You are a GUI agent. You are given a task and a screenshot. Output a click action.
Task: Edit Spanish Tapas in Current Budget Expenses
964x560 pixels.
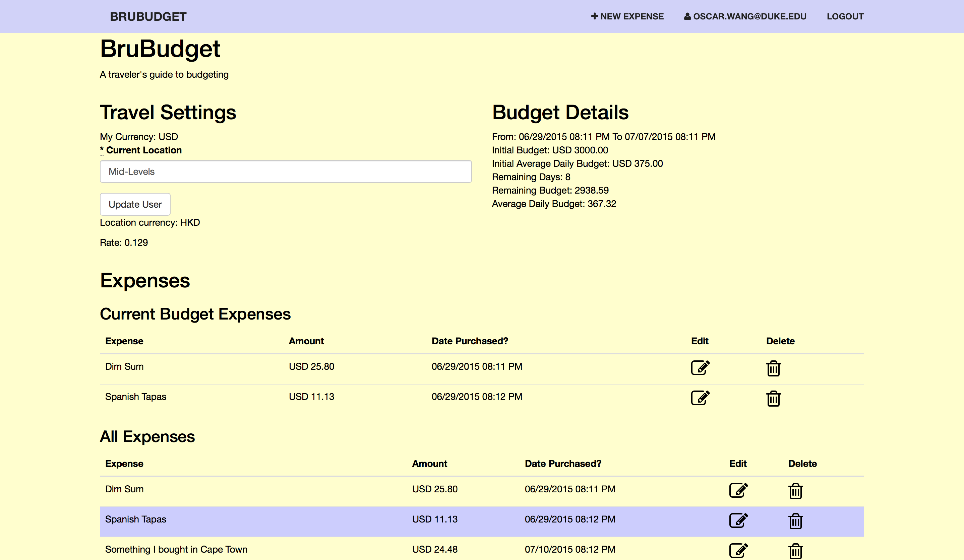(x=700, y=398)
